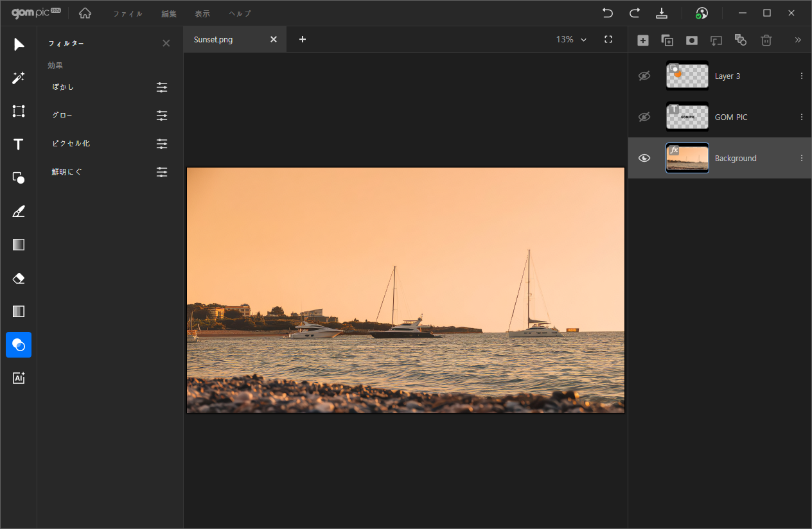
Task: Select the Background layer thumbnail
Action: pos(687,158)
